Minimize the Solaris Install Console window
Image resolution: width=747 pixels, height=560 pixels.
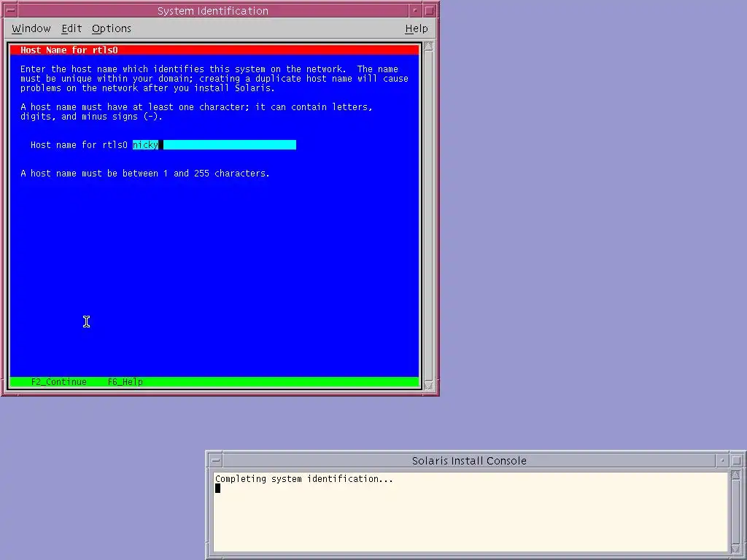click(722, 461)
